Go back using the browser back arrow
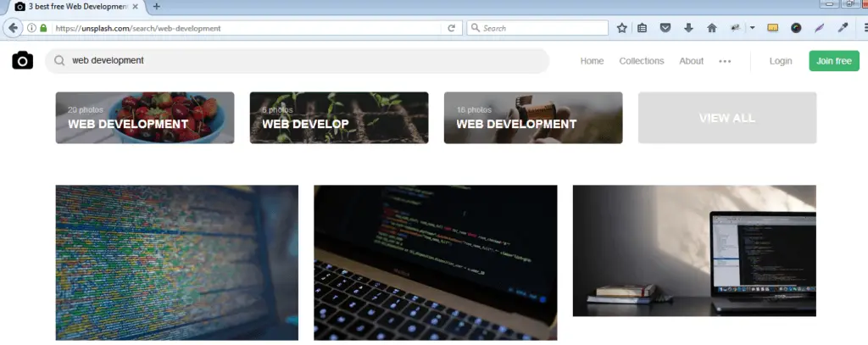Viewport: 868px width, 345px height. [x=14, y=28]
